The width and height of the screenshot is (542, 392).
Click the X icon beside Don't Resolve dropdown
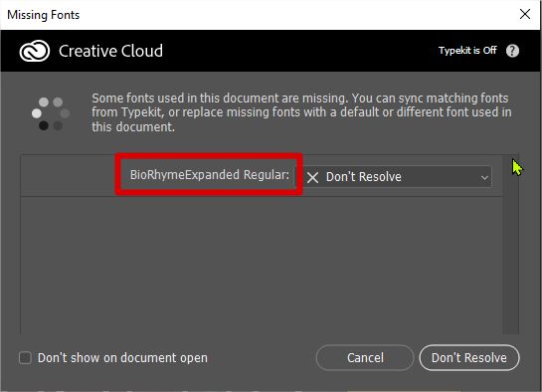pos(312,178)
